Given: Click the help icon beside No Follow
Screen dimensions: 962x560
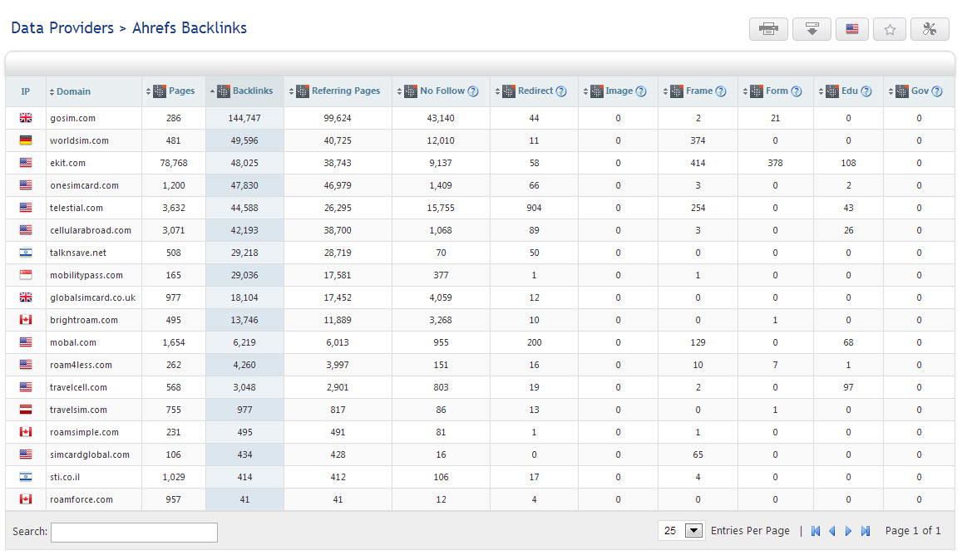Looking at the screenshot, I should [473, 91].
